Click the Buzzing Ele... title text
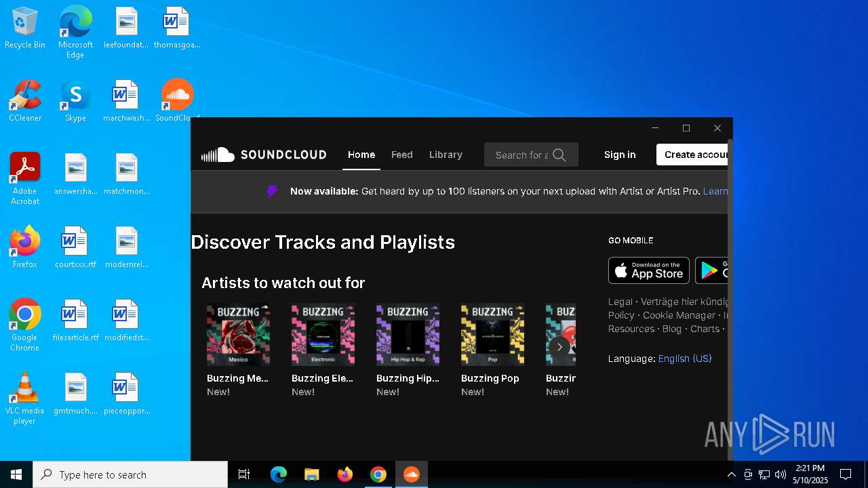This screenshot has width=868, height=488. coord(323,378)
